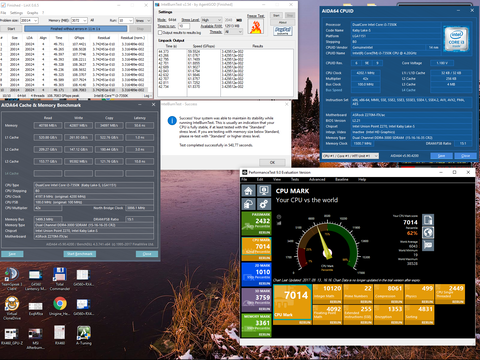The image size is (480, 360).
Task: Click Times to run input in IntelBurnTest
Action: [184, 26]
